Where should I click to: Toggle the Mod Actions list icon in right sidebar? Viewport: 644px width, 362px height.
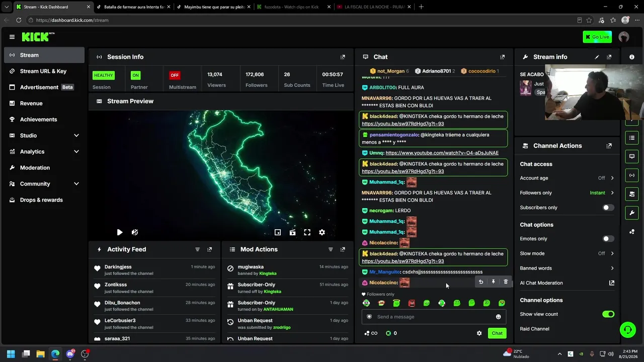tap(632, 138)
